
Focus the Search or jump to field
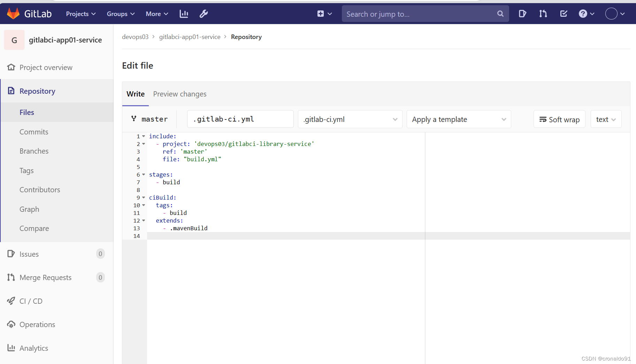tap(425, 14)
